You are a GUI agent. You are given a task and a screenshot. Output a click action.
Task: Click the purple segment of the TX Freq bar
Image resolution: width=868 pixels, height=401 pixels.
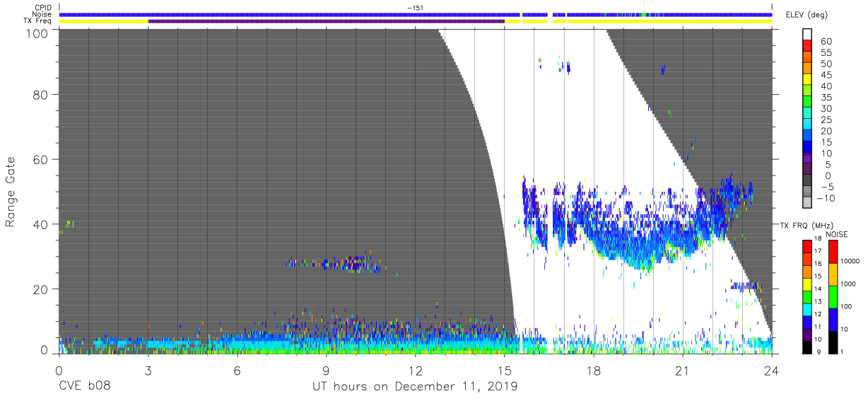pos(327,21)
